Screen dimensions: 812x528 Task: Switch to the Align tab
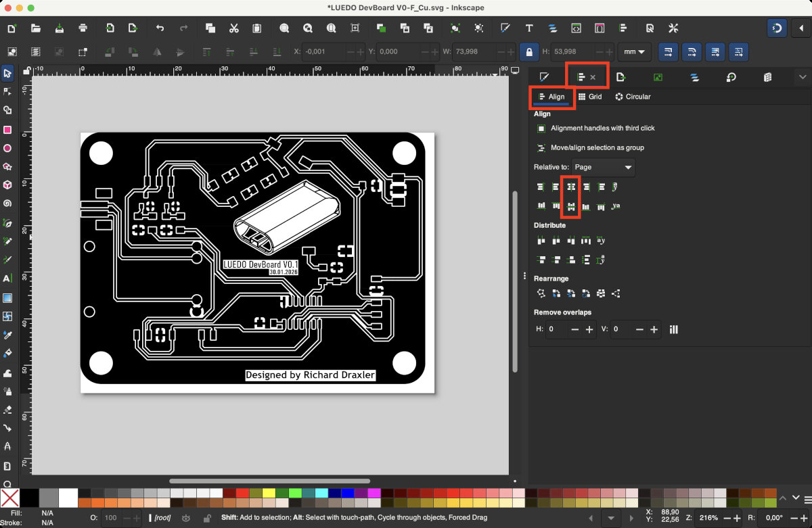click(551, 97)
